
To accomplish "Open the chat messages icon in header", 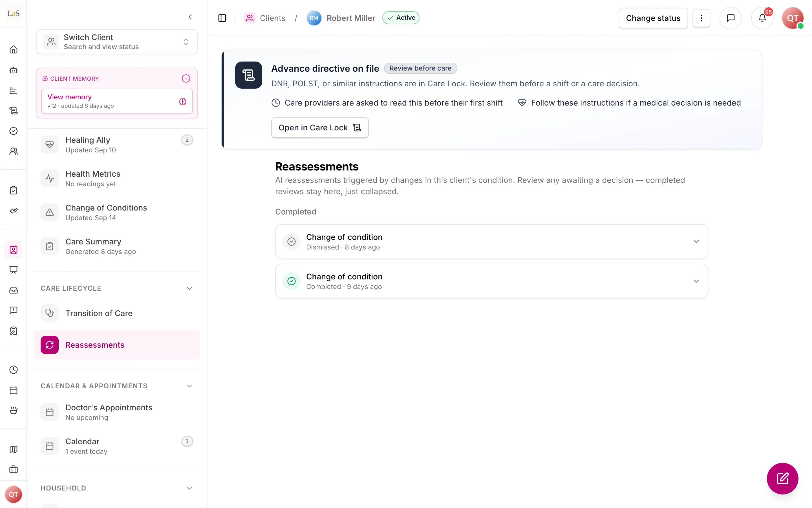I will pos(731,18).
